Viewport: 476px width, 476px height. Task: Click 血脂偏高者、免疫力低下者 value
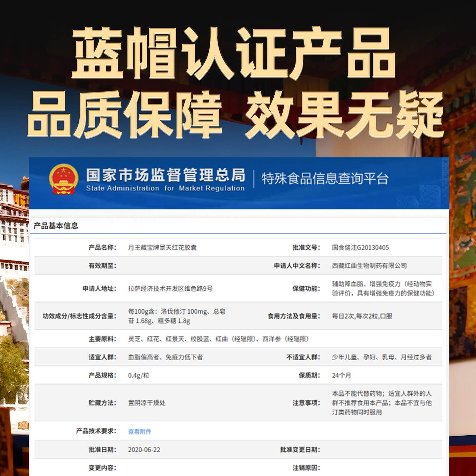(165, 357)
